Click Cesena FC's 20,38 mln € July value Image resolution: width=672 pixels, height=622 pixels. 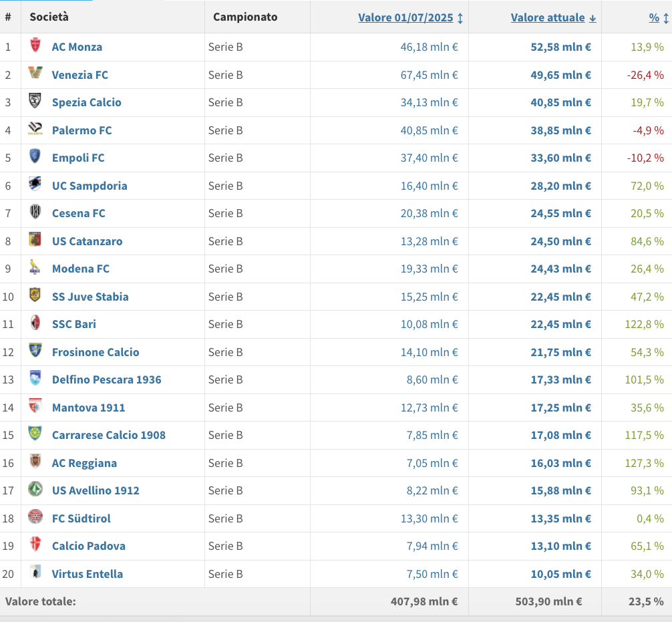coord(429,213)
